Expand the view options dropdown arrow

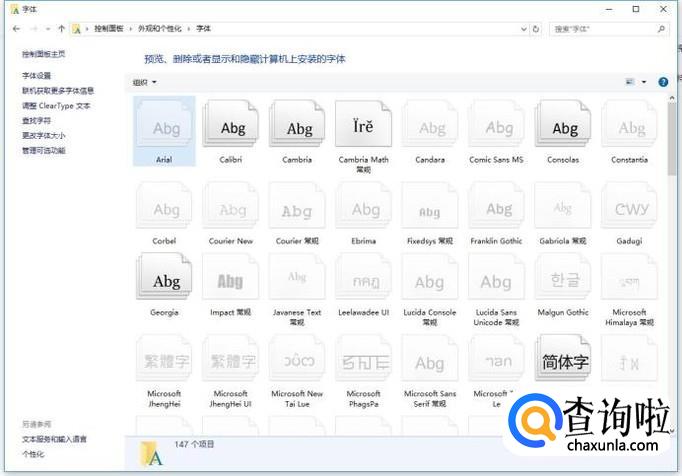(x=644, y=82)
